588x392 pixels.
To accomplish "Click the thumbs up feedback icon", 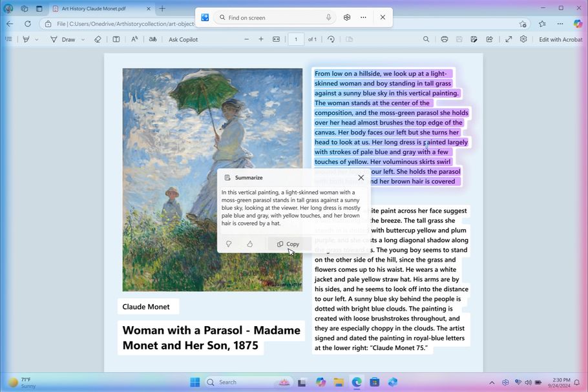I will [x=250, y=244].
